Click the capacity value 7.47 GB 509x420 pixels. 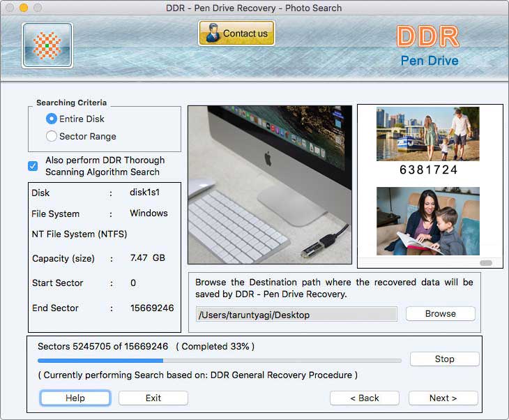click(148, 258)
